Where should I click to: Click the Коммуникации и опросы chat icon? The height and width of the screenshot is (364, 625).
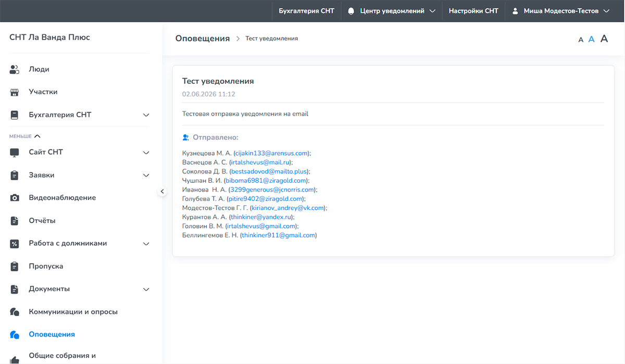coord(15,312)
